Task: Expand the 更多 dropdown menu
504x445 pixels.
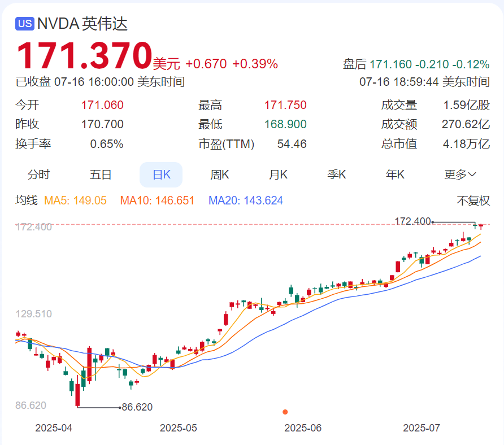Action: (x=460, y=174)
